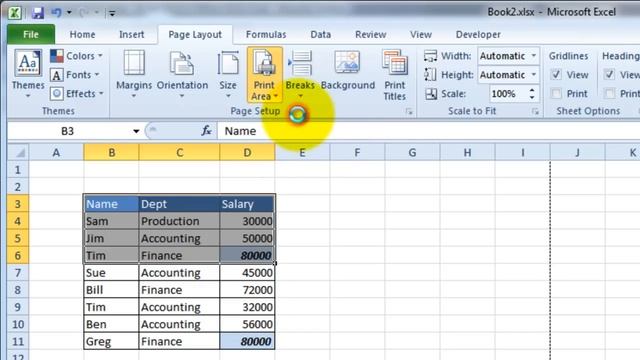Viewport: 640px width, 360px height.
Task: Open the undo history dropdown arrow
Action: [69, 13]
